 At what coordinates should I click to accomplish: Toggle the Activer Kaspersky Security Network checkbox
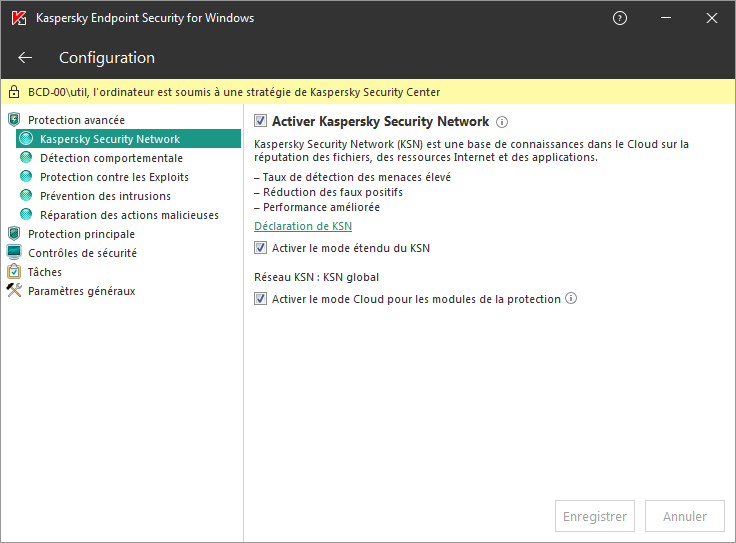pyautogui.click(x=261, y=121)
